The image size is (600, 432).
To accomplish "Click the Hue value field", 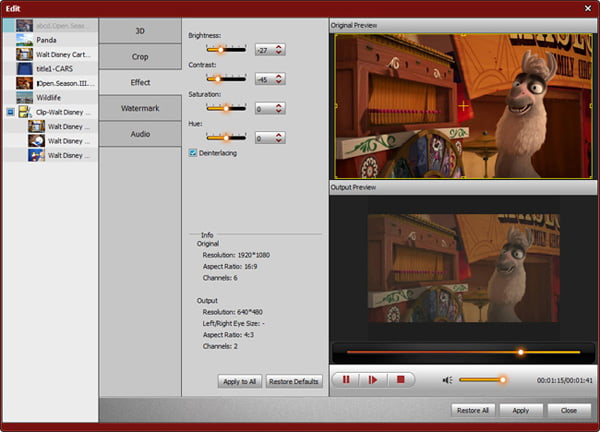I will (265, 138).
